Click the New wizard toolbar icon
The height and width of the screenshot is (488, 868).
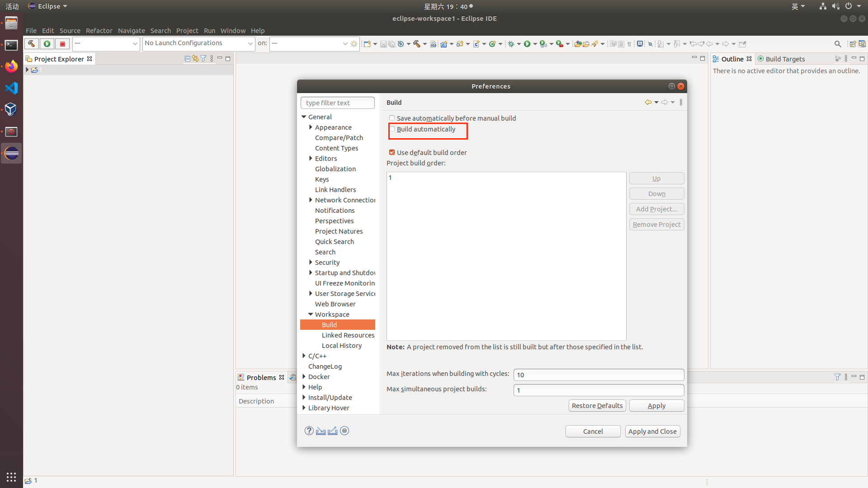(x=367, y=44)
